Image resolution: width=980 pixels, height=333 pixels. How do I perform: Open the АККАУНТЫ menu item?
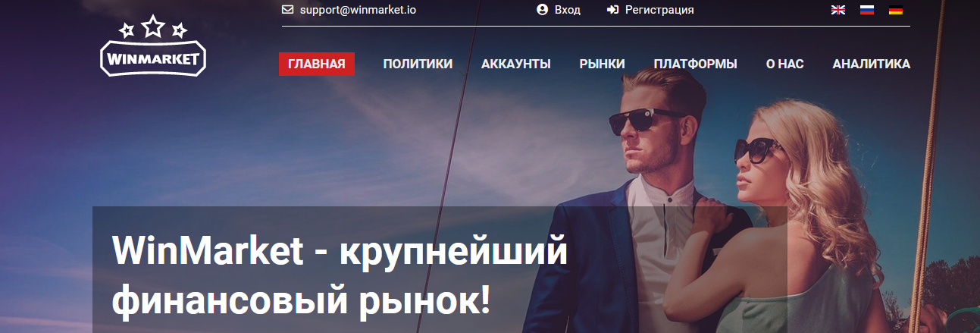click(516, 64)
